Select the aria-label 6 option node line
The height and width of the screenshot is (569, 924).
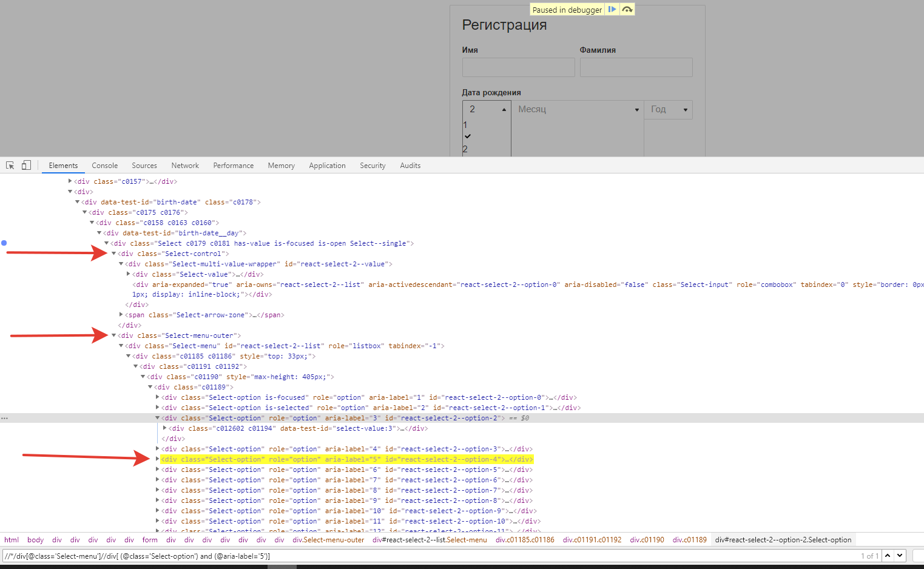(347, 470)
